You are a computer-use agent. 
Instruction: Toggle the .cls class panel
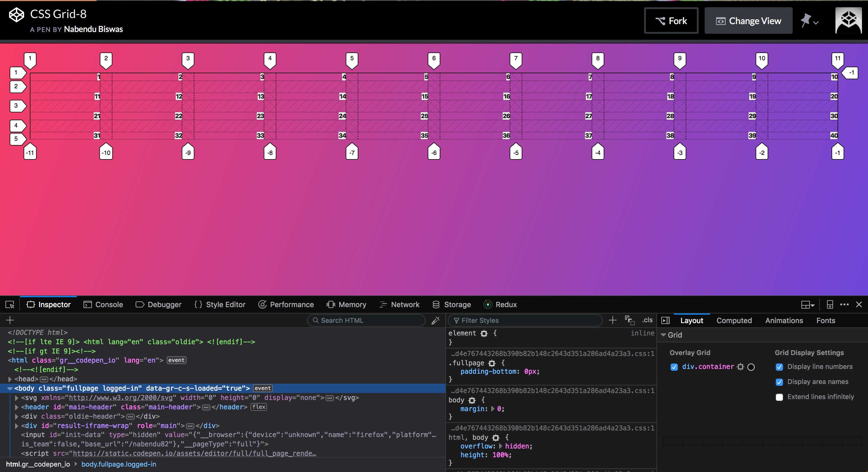(x=647, y=320)
